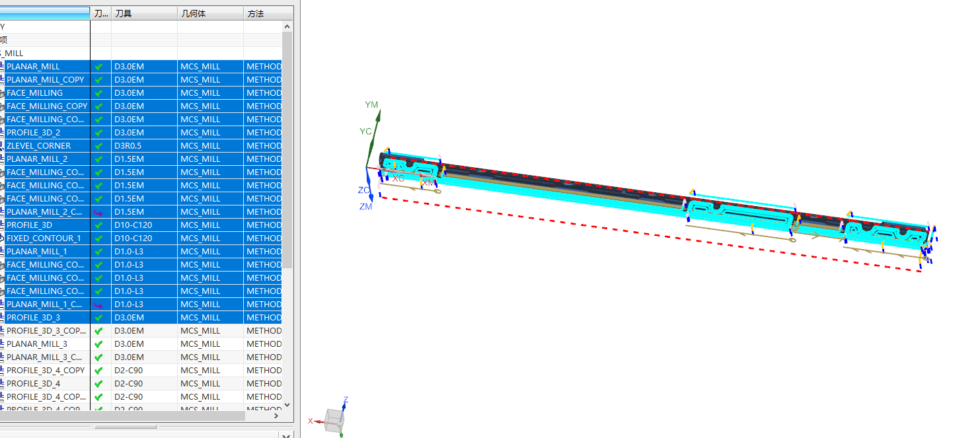This screenshot has height=438, width=980.
Task: Click the green checkmark of ZLEVEL_CORNER row
Action: tap(99, 146)
